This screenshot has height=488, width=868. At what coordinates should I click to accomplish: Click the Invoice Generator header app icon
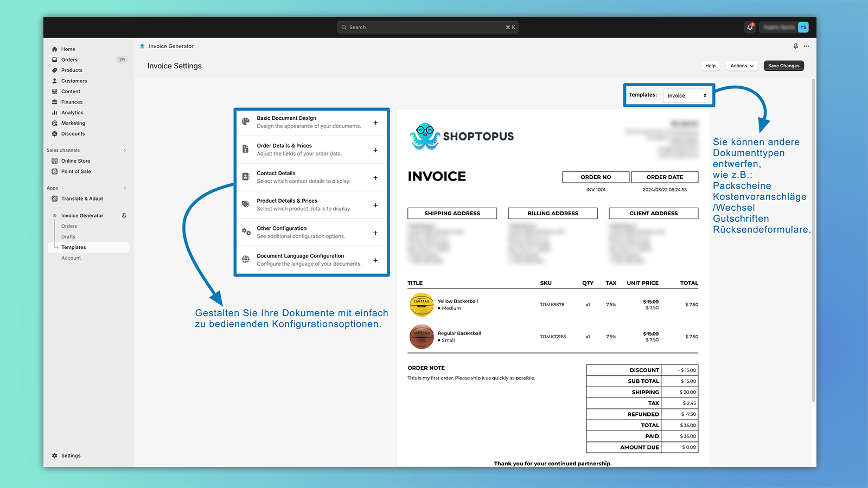pyautogui.click(x=142, y=46)
